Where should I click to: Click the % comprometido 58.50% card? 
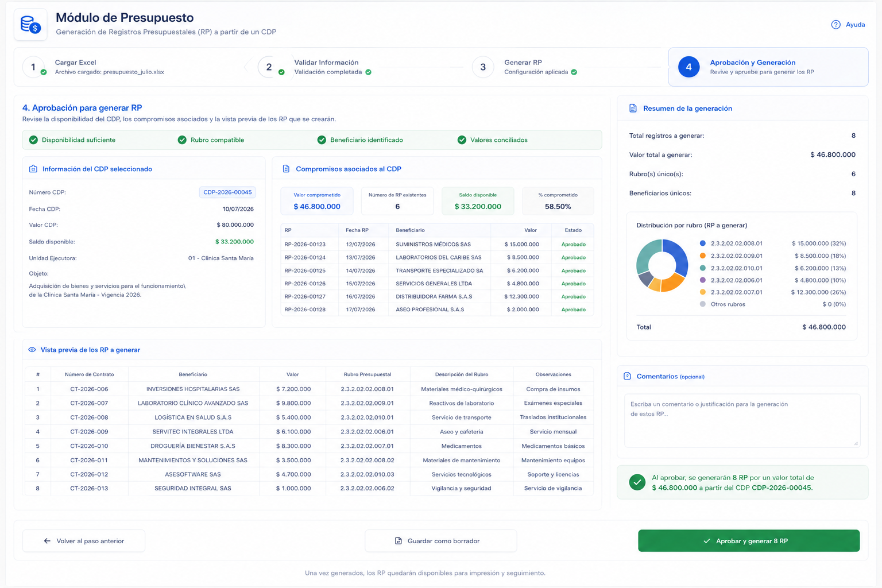pyautogui.click(x=558, y=202)
